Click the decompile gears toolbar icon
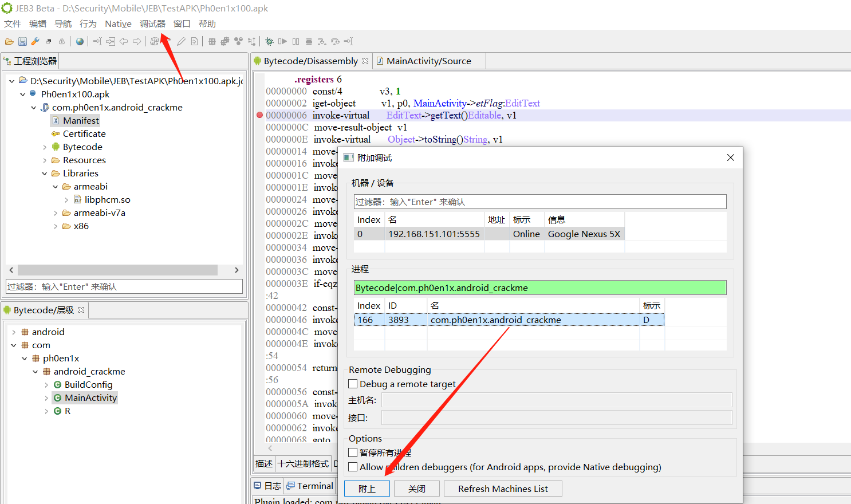 (155, 41)
